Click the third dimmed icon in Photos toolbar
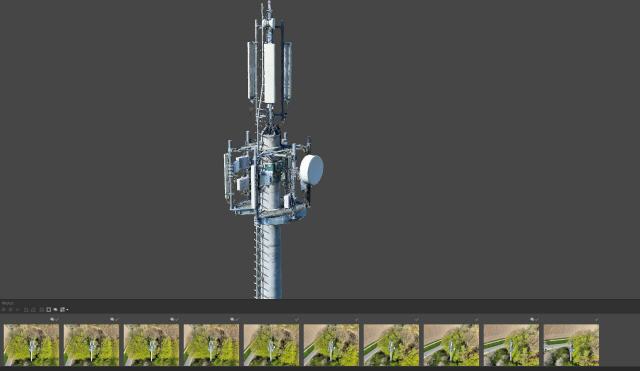Viewport: 640px width, 371px height. coord(18,310)
